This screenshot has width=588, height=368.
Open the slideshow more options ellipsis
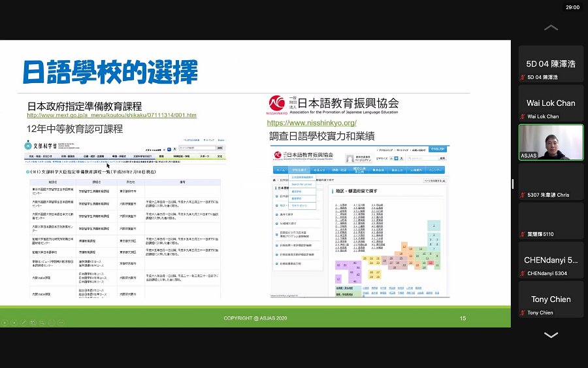pyautogui.click(x=61, y=323)
